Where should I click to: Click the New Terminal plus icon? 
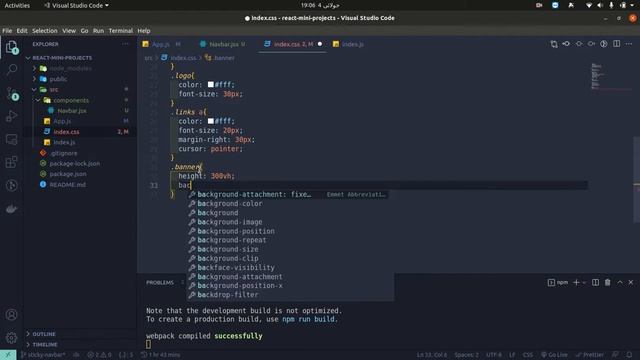(x=576, y=282)
